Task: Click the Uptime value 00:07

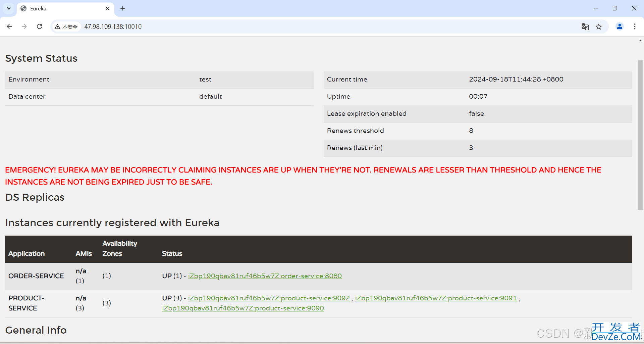Action: click(478, 96)
